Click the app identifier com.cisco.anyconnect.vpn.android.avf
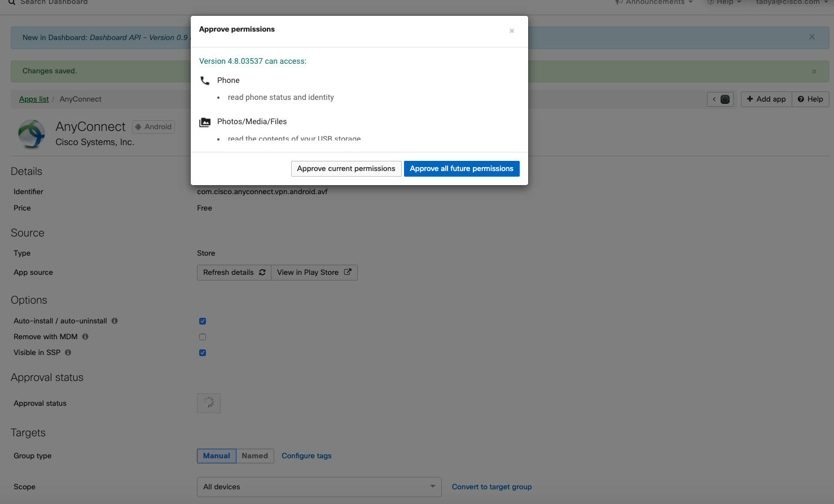834x504 pixels. coord(262,192)
